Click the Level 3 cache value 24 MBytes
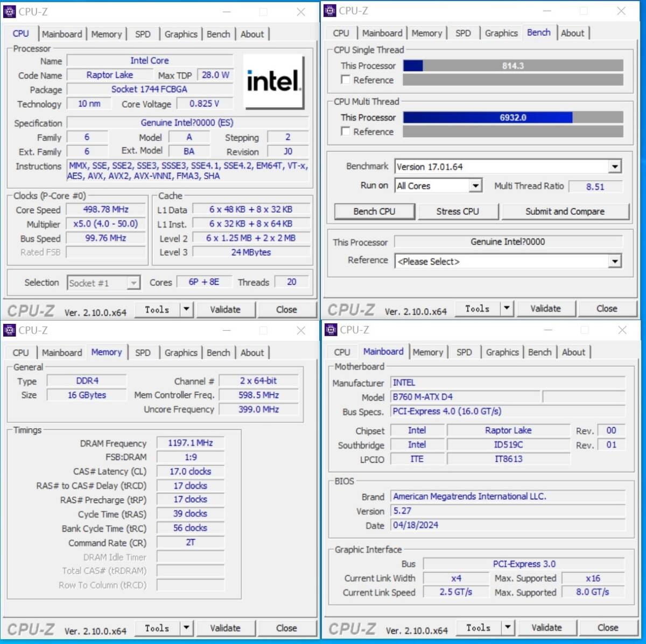The height and width of the screenshot is (644, 646). (x=251, y=252)
